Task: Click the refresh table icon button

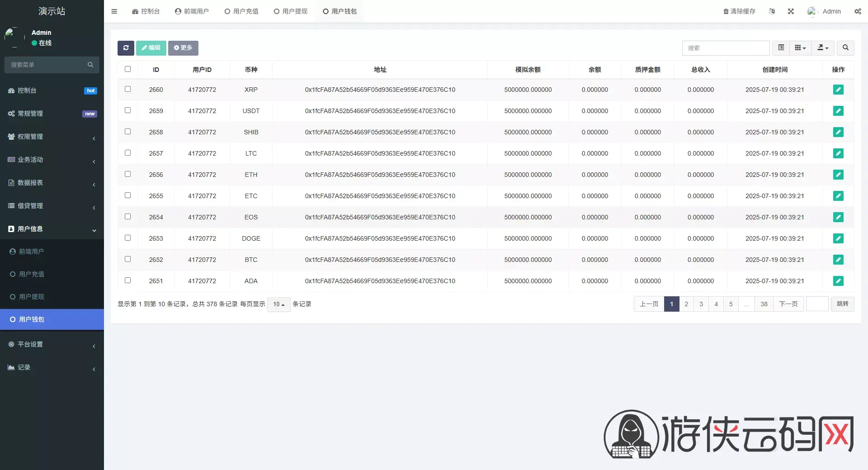Action: [126, 48]
